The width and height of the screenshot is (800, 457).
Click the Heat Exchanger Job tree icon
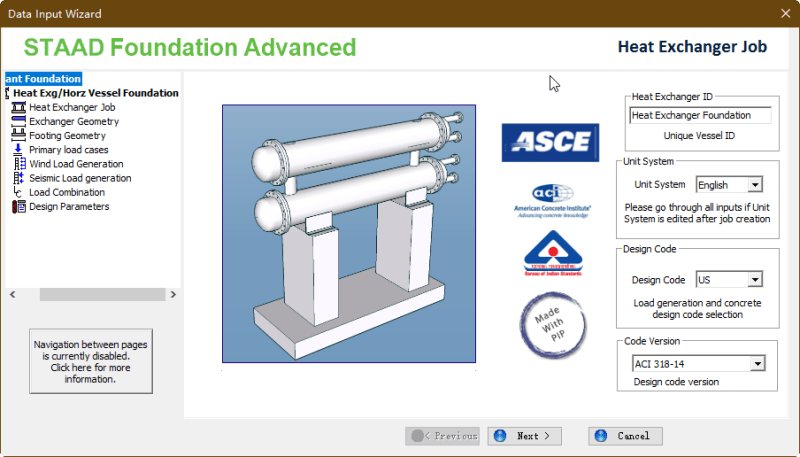(19, 107)
